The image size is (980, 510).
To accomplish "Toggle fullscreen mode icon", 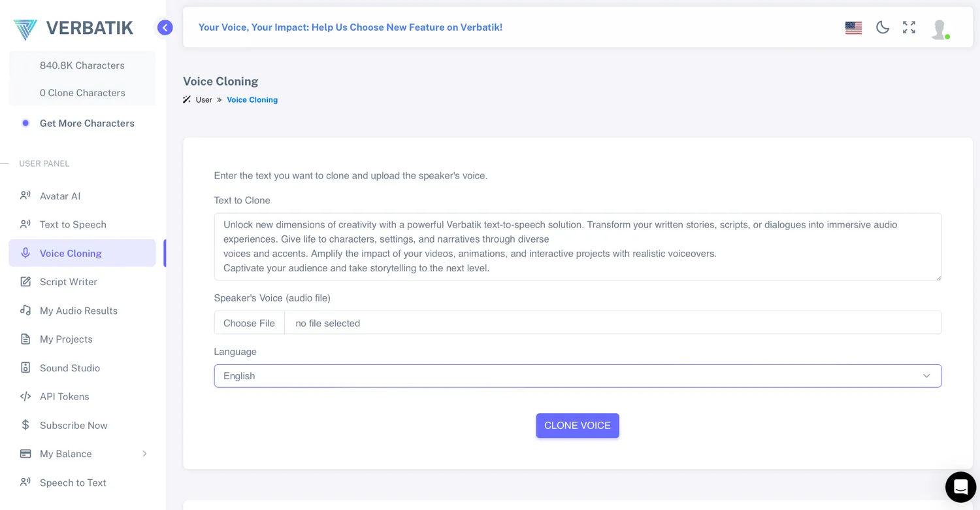I will point(909,27).
